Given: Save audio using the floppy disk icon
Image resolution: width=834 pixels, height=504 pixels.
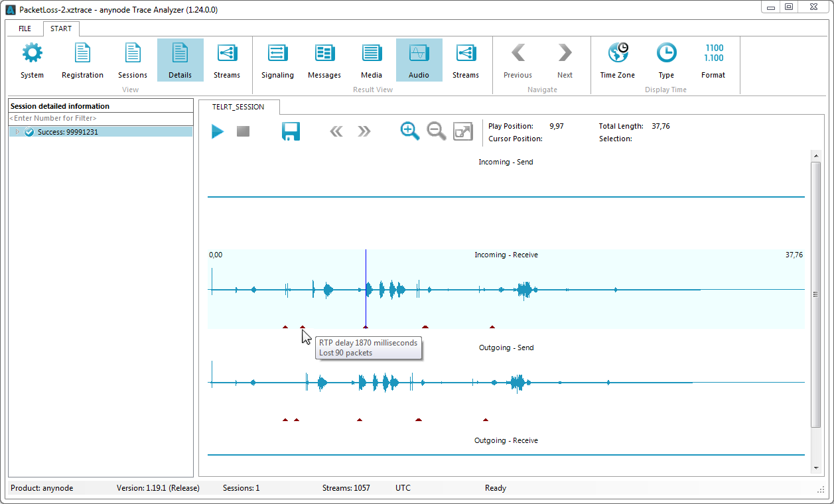Looking at the screenshot, I should (x=291, y=131).
